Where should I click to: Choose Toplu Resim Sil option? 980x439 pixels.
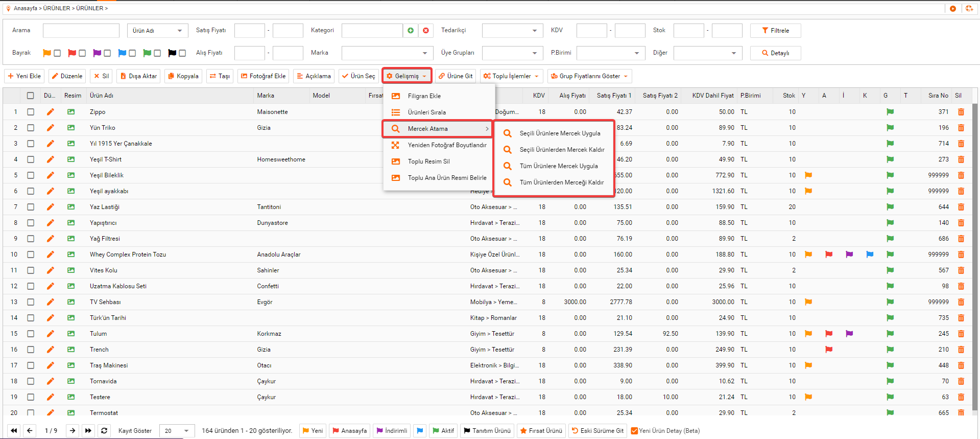click(x=439, y=161)
